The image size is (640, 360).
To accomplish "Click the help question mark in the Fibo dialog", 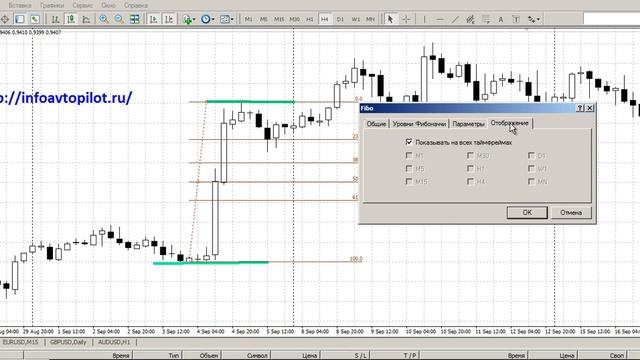I will (580, 108).
